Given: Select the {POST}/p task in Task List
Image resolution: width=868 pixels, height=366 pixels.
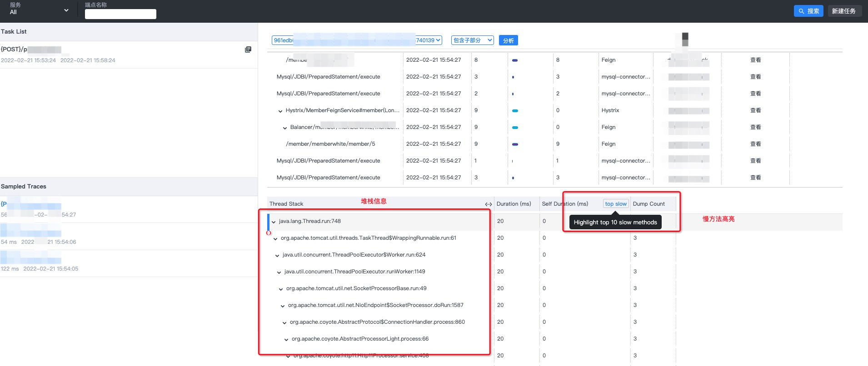Looking at the screenshot, I should (x=129, y=54).
